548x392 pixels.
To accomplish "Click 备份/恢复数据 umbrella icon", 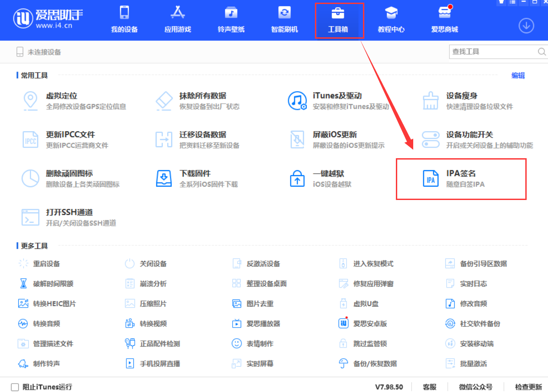I will 343,364.
